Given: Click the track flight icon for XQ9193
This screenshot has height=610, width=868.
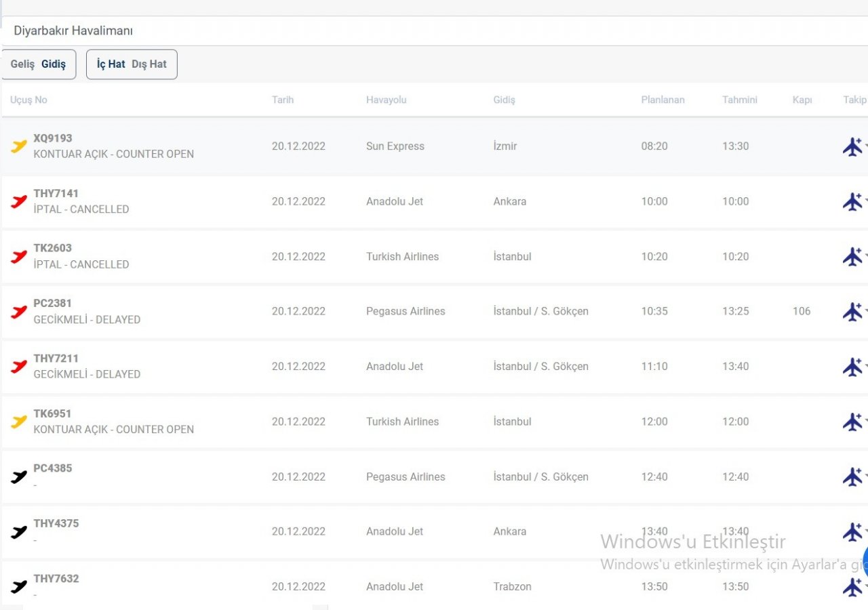Looking at the screenshot, I should click(852, 146).
